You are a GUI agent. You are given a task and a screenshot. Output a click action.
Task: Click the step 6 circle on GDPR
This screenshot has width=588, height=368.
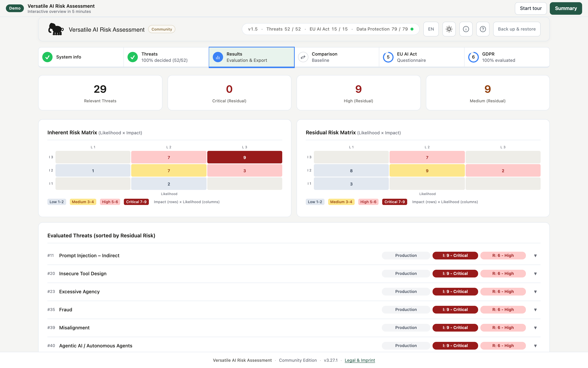[x=473, y=57]
